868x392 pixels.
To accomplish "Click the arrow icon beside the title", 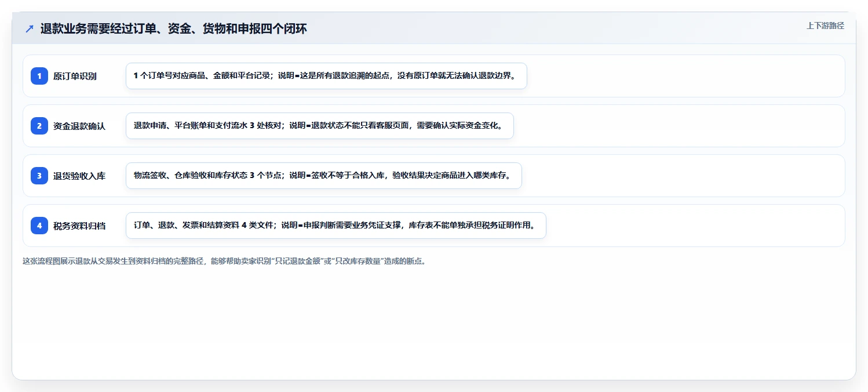I will click(x=30, y=29).
